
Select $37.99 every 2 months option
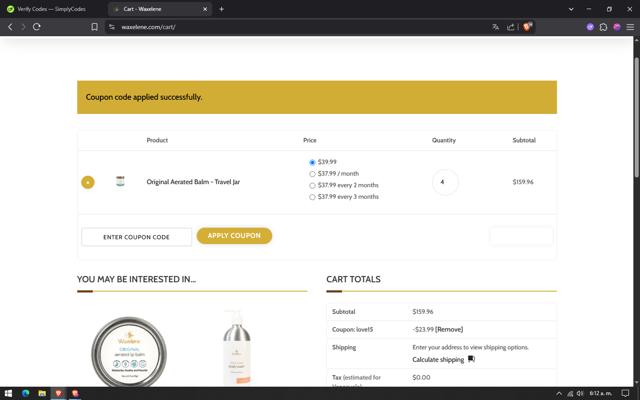tap(312, 185)
